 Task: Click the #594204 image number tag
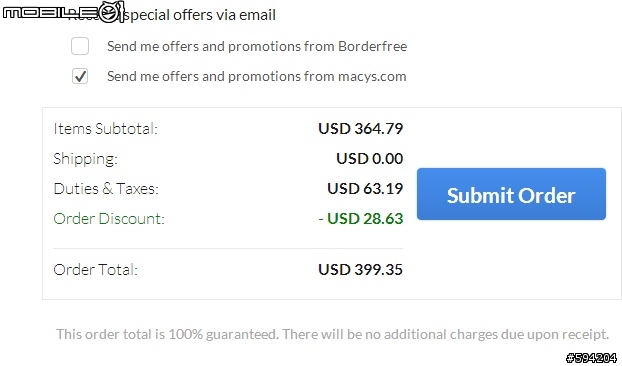coord(591,358)
